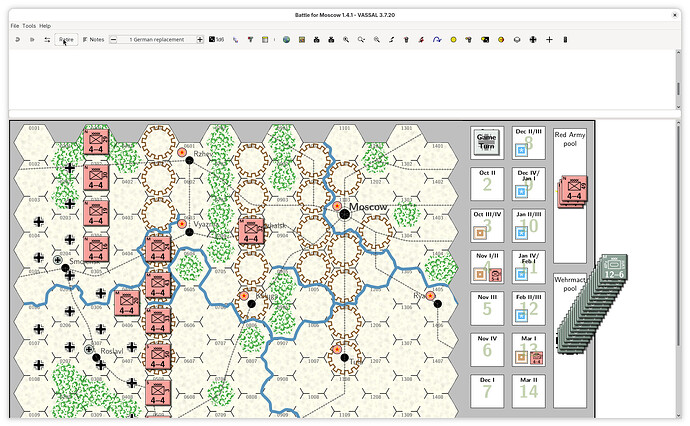Select the Red Army pool 4-4 stack

572,190
